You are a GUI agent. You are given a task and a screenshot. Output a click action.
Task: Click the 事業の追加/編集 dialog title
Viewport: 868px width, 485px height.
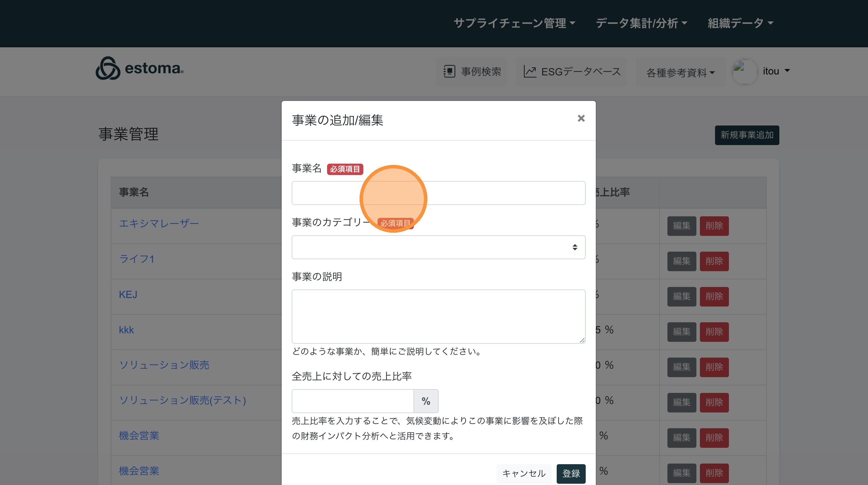pyautogui.click(x=337, y=120)
